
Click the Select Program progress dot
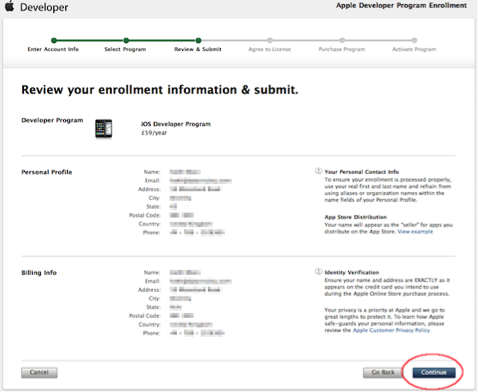point(126,40)
